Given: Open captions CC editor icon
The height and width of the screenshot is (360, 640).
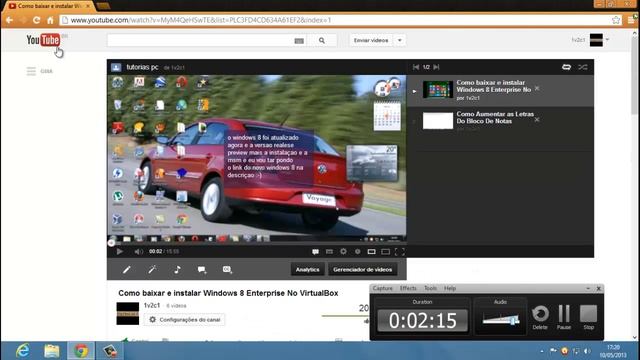Looking at the screenshot, I should (x=227, y=269).
